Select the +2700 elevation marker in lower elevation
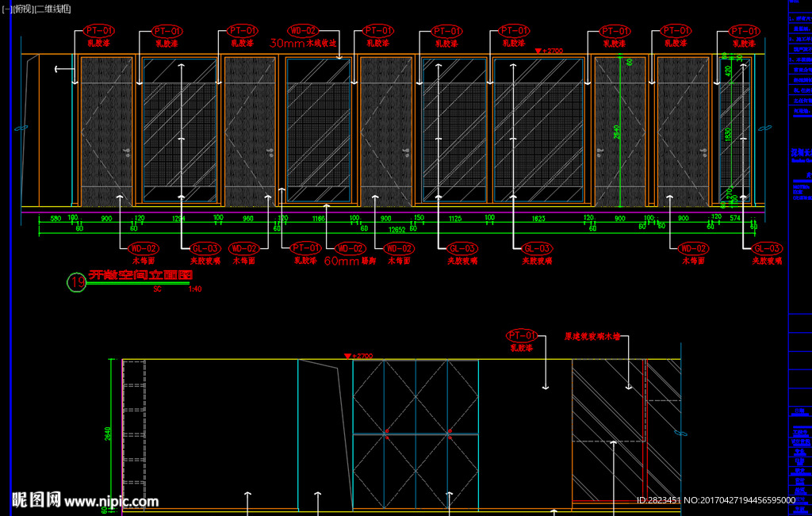 tap(359, 357)
